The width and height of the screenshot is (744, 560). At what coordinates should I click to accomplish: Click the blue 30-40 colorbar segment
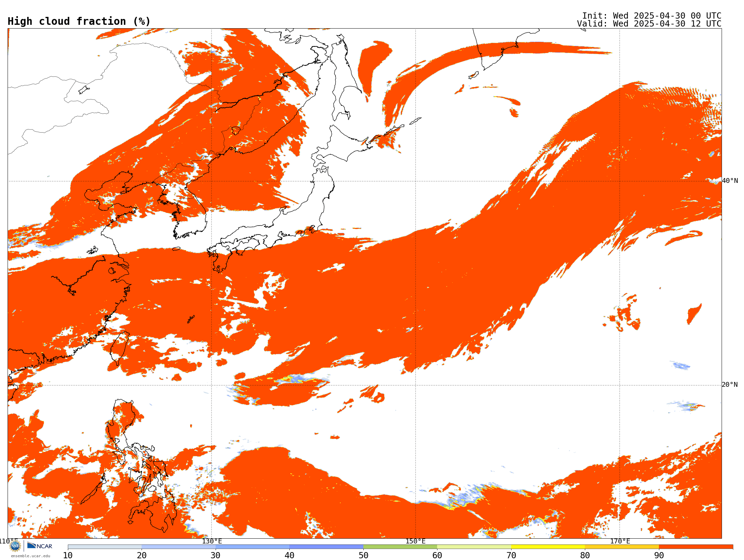(x=252, y=547)
